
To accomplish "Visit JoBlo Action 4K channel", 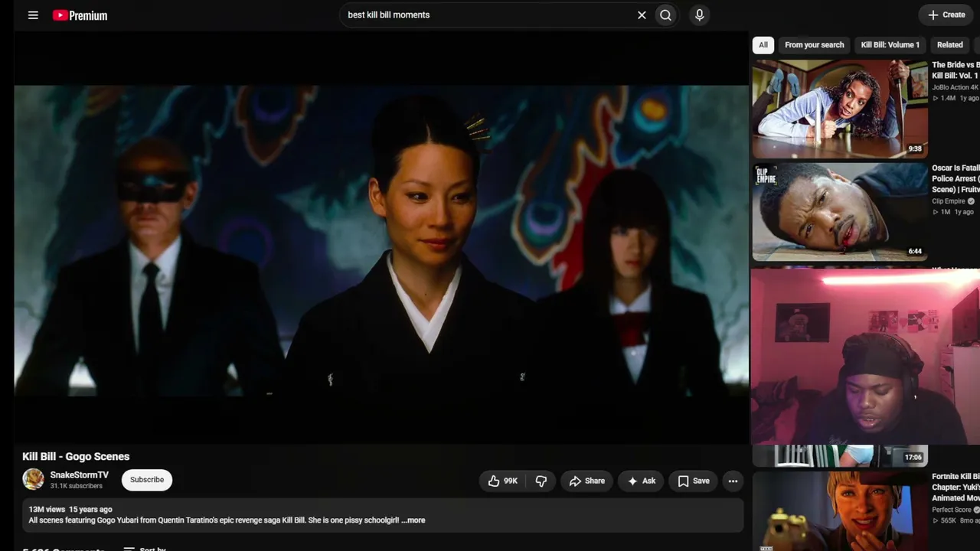I will [955, 87].
